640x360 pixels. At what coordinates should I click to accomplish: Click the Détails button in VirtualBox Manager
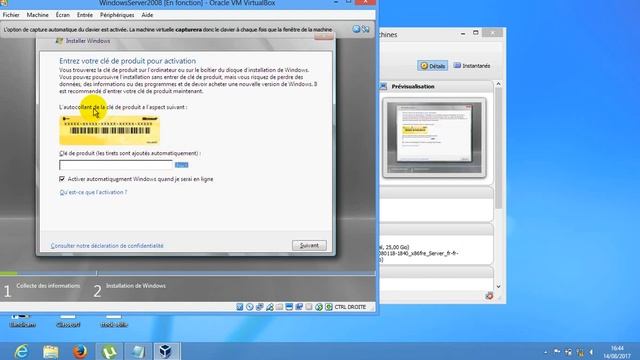pyautogui.click(x=432, y=66)
